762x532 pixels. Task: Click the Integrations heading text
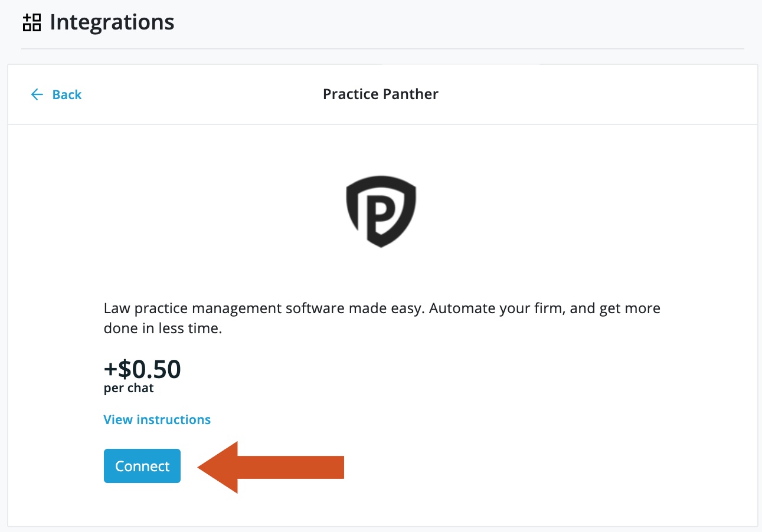[112, 22]
